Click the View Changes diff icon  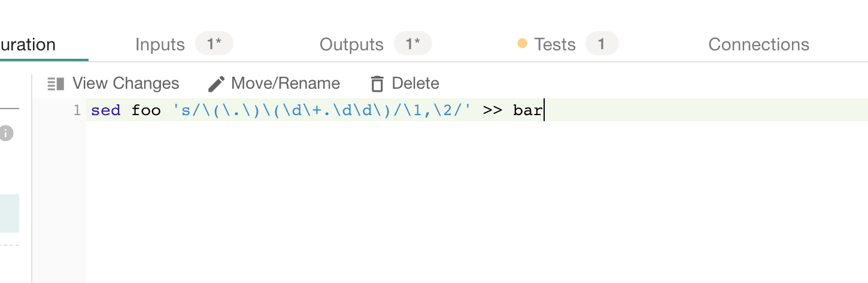tap(56, 83)
